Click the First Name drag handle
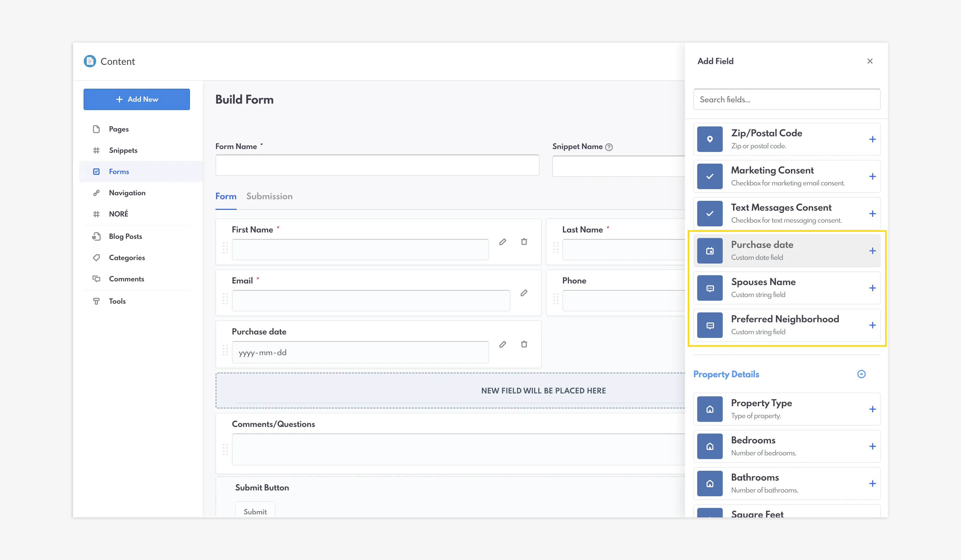This screenshot has height=560, width=961. click(225, 248)
